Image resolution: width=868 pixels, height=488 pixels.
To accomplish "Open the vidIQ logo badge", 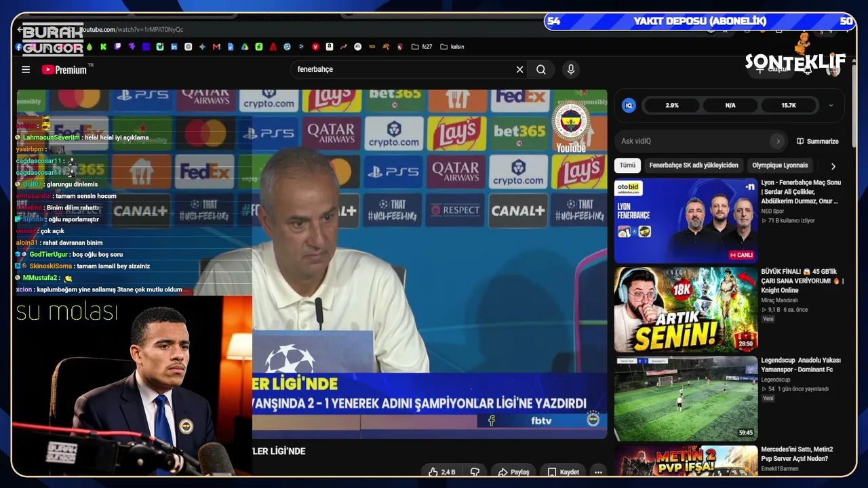I will pos(629,105).
